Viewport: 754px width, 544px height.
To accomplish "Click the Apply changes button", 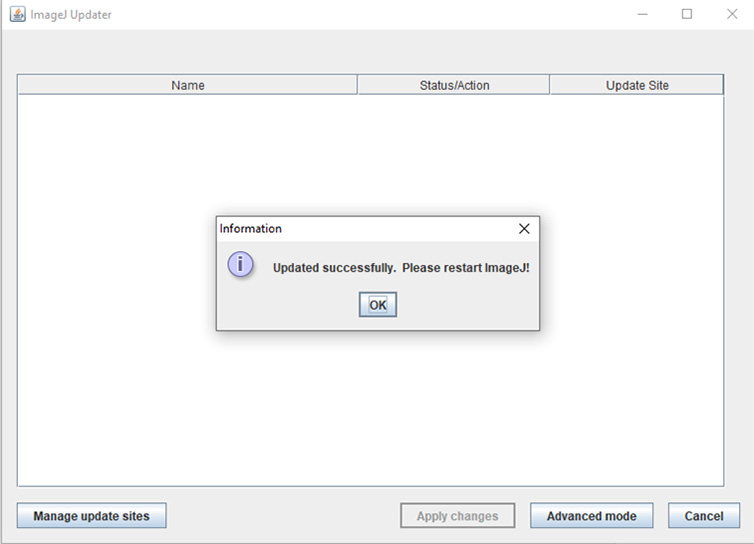I will tap(457, 516).
